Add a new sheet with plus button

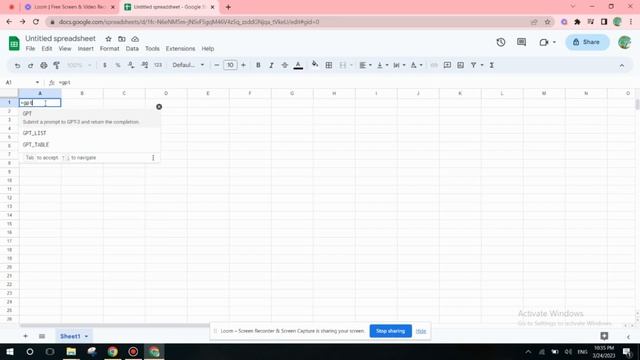click(25, 336)
